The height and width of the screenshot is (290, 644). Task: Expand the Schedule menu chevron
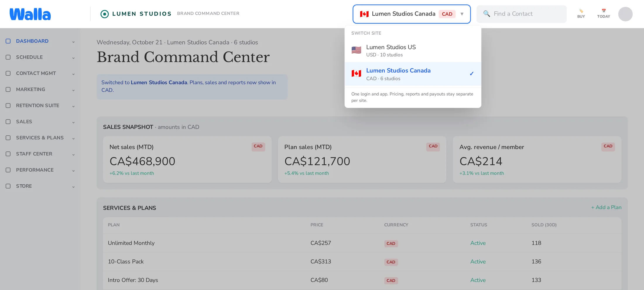73,58
